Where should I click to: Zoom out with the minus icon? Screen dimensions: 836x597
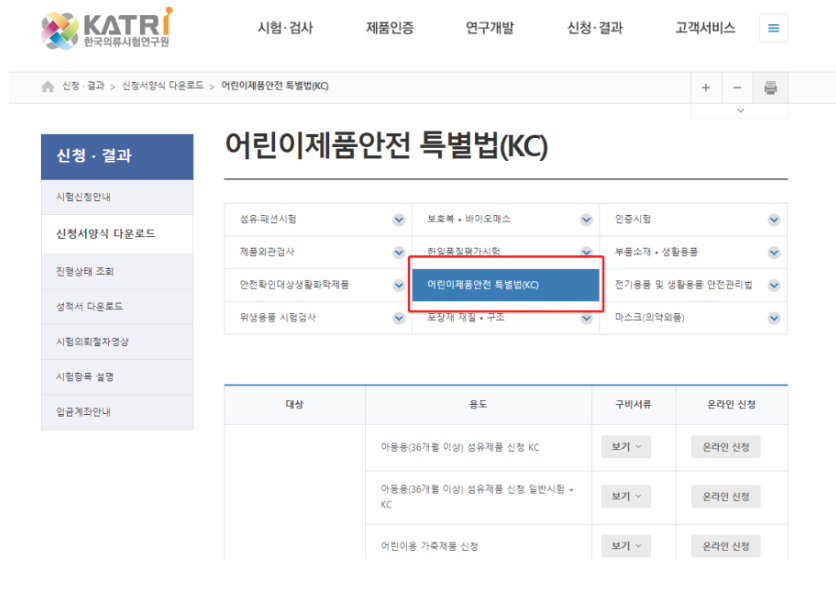(x=737, y=87)
